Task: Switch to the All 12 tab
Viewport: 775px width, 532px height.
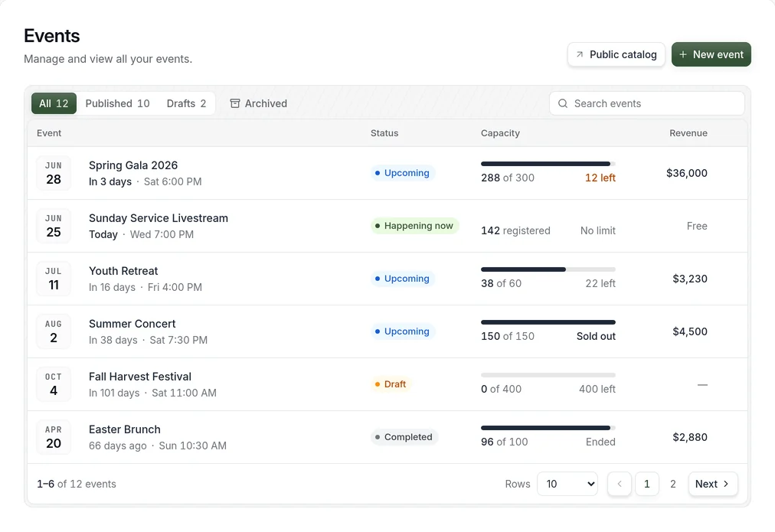Action: point(54,103)
